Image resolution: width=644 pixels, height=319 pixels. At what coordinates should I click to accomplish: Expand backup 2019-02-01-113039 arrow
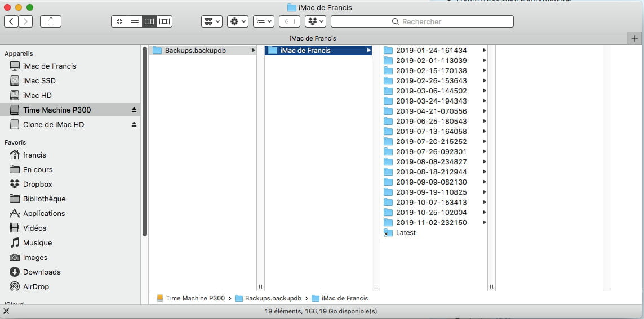pyautogui.click(x=484, y=60)
